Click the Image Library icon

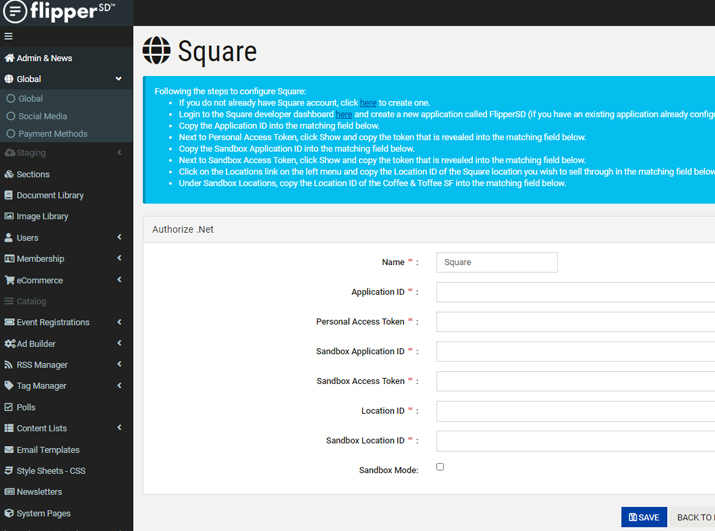coord(9,216)
